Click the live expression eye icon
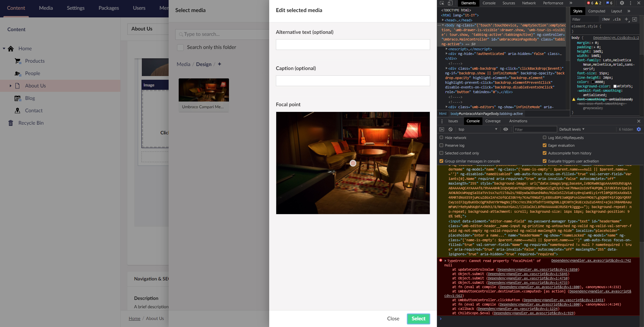 [x=506, y=129]
